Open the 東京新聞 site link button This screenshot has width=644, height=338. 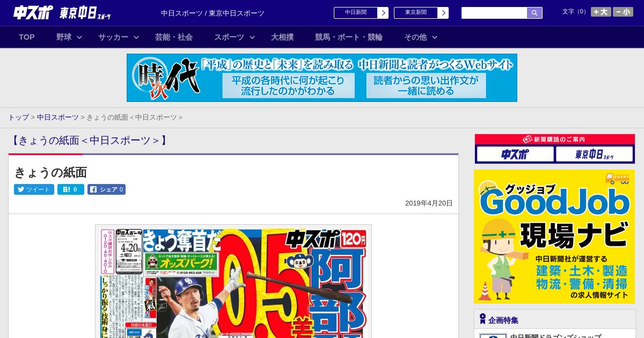click(416, 13)
